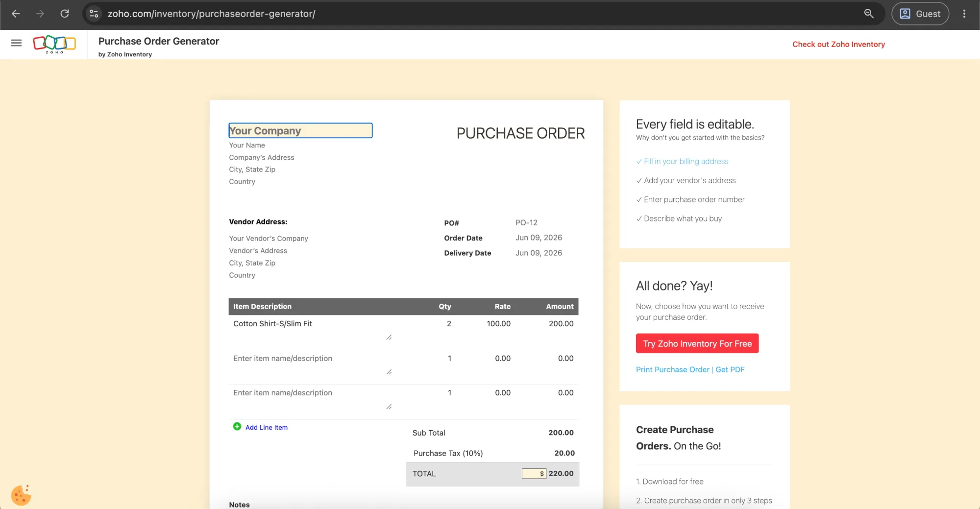
Task: Click the Add Line Item link text
Action: coord(267,427)
